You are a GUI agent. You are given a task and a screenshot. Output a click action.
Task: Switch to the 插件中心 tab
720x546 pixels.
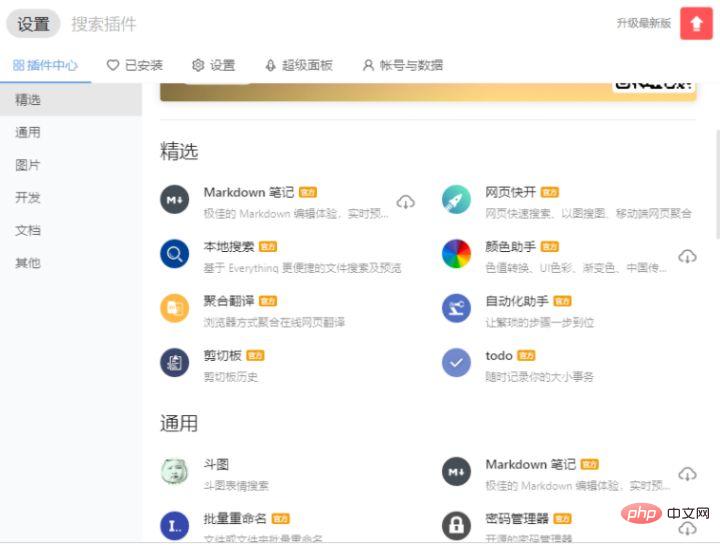pyautogui.click(x=45, y=66)
